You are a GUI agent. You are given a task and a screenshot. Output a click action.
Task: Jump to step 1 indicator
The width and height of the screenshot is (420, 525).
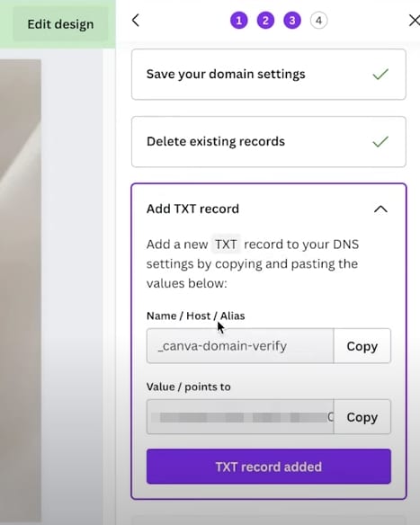[239, 21]
